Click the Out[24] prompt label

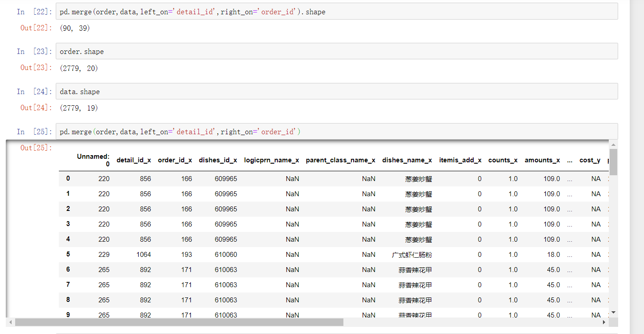point(36,108)
